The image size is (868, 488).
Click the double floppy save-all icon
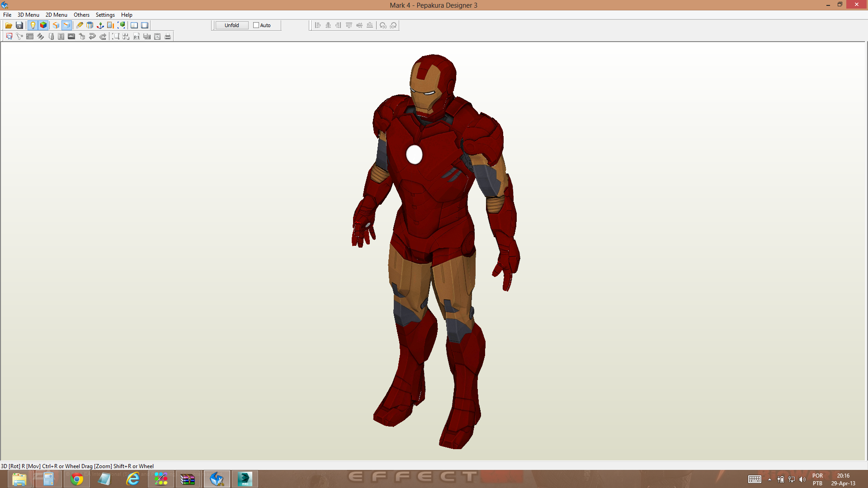(x=147, y=37)
